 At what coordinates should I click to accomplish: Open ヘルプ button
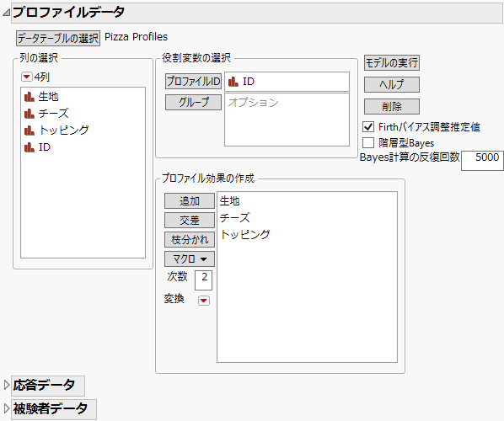click(x=392, y=84)
